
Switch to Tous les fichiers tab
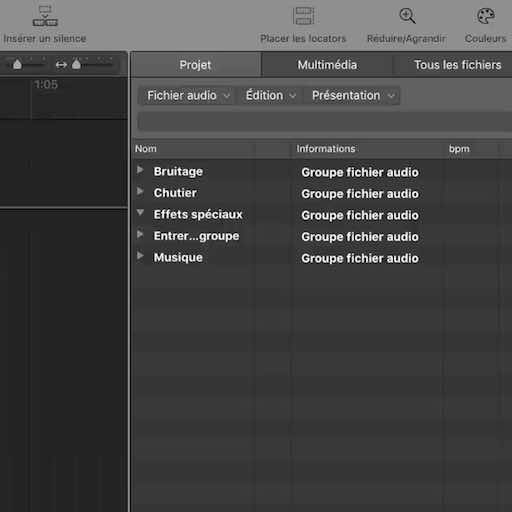(x=457, y=65)
